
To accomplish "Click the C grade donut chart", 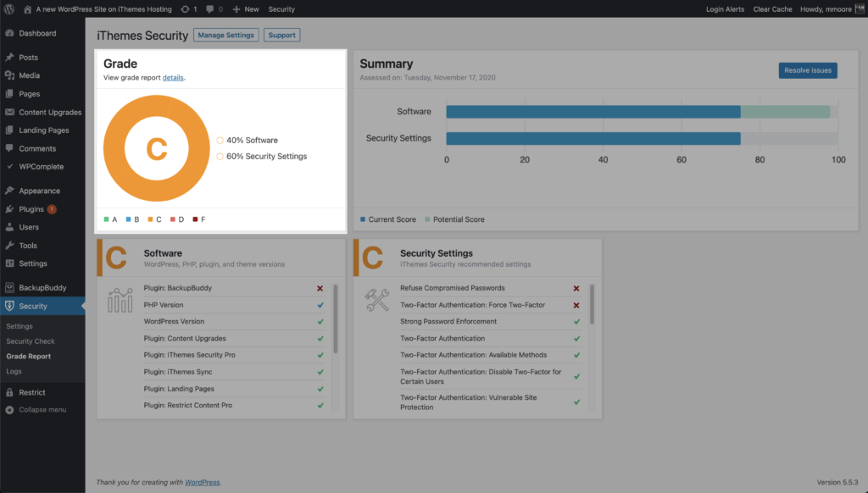I will [x=157, y=148].
